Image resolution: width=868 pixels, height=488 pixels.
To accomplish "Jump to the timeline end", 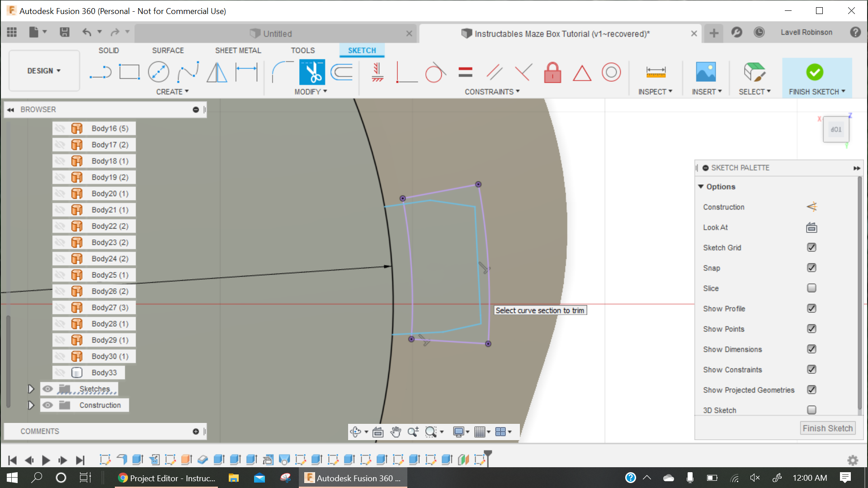I will coord(80,460).
